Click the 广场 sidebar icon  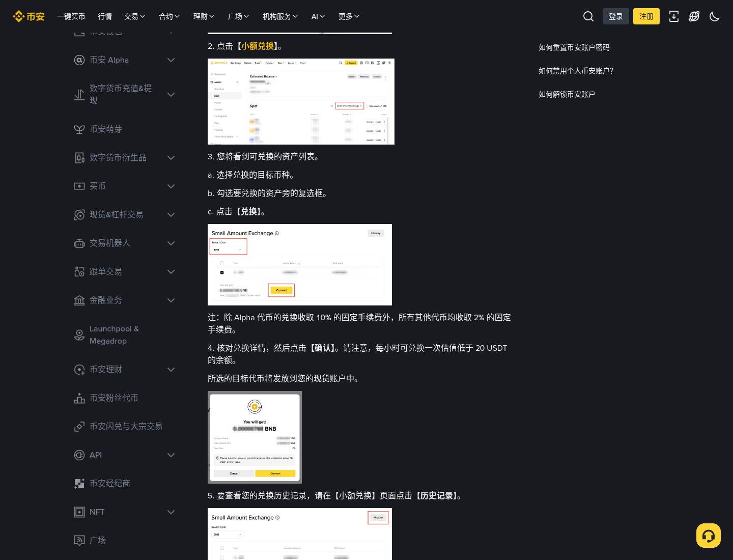pyautogui.click(x=79, y=541)
